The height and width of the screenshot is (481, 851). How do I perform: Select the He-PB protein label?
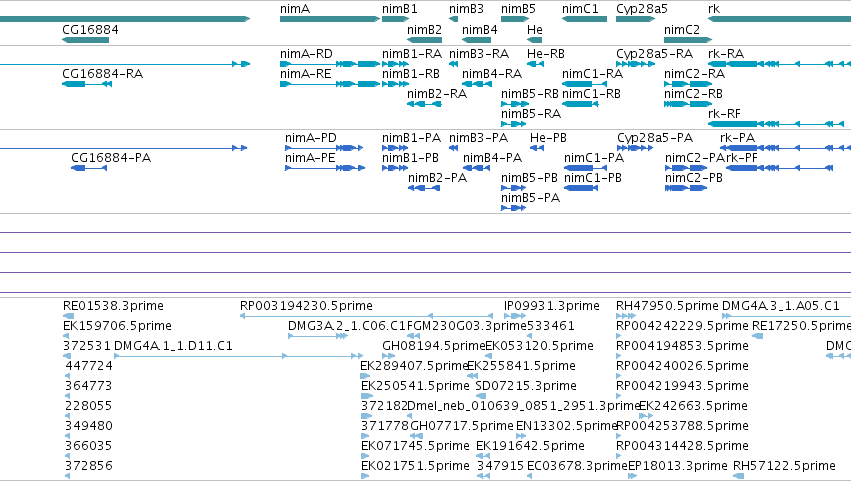click(x=548, y=138)
